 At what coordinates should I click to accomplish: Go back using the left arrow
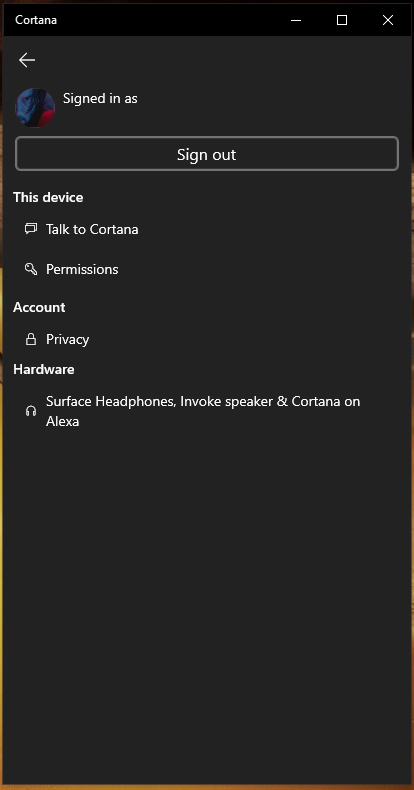coord(27,60)
